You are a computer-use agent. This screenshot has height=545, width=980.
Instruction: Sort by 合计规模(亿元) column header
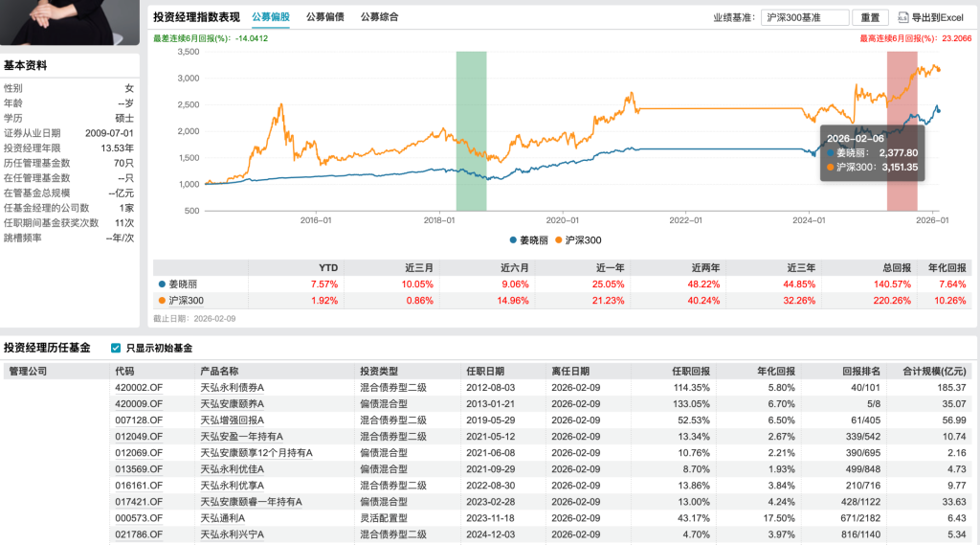(x=934, y=371)
